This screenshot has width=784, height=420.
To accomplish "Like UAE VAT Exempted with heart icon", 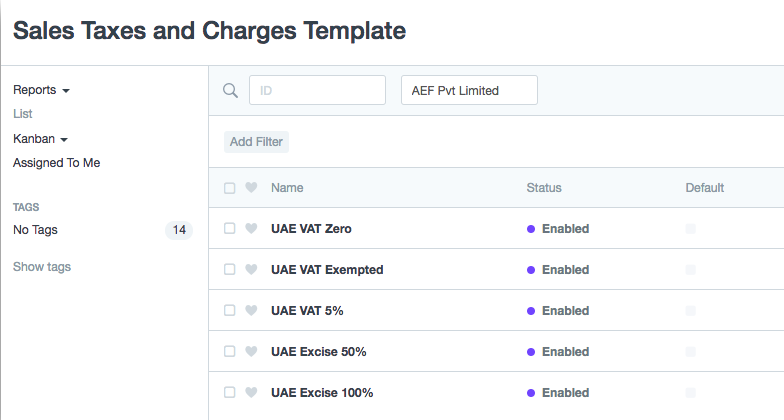I will tap(251, 269).
